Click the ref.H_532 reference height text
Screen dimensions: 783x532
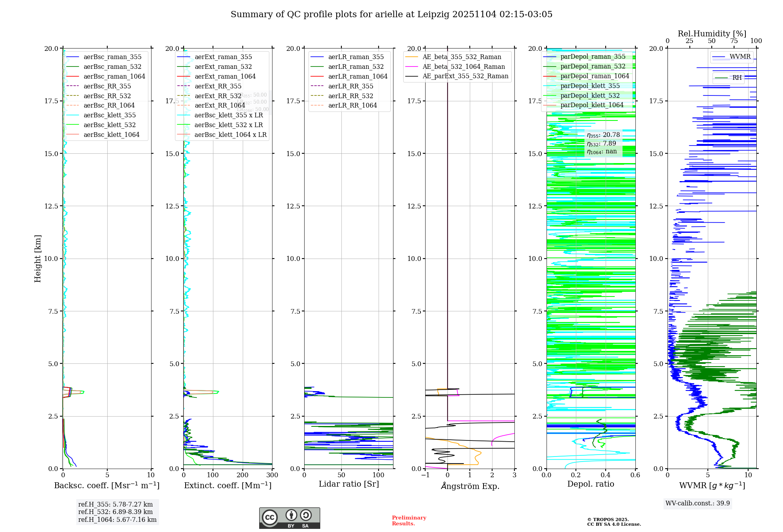click(115, 512)
